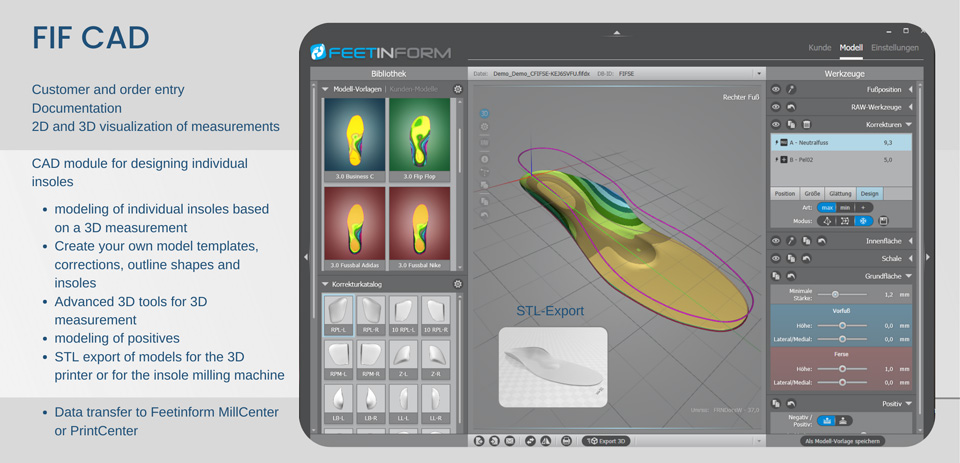Expand the Innenfläche section
Image resolution: width=960 pixels, height=463 pixels.
pos(910,241)
